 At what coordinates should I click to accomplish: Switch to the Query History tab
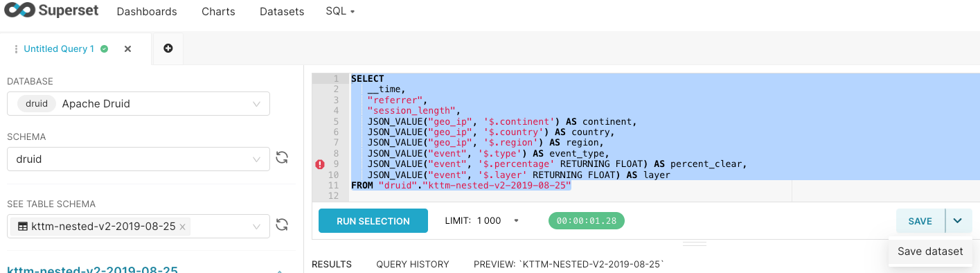[413, 264]
